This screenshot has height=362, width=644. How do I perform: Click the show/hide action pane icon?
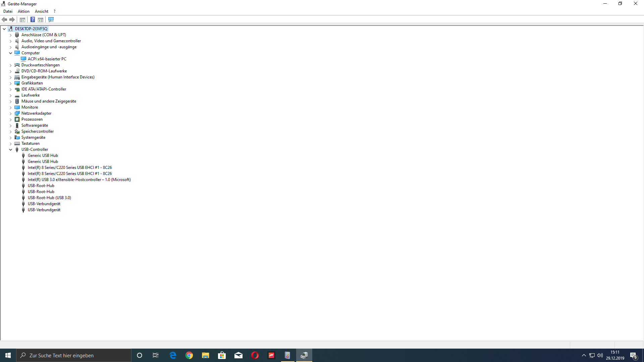point(41,20)
